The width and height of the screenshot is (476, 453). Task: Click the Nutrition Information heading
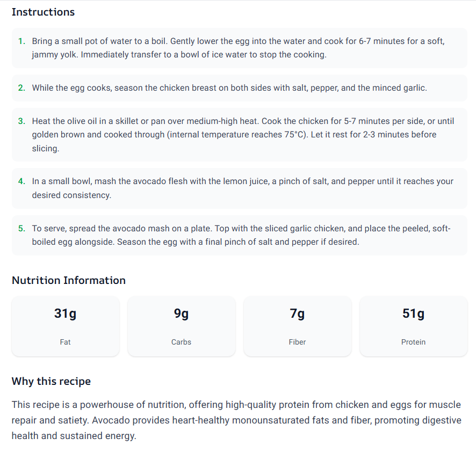tap(69, 281)
